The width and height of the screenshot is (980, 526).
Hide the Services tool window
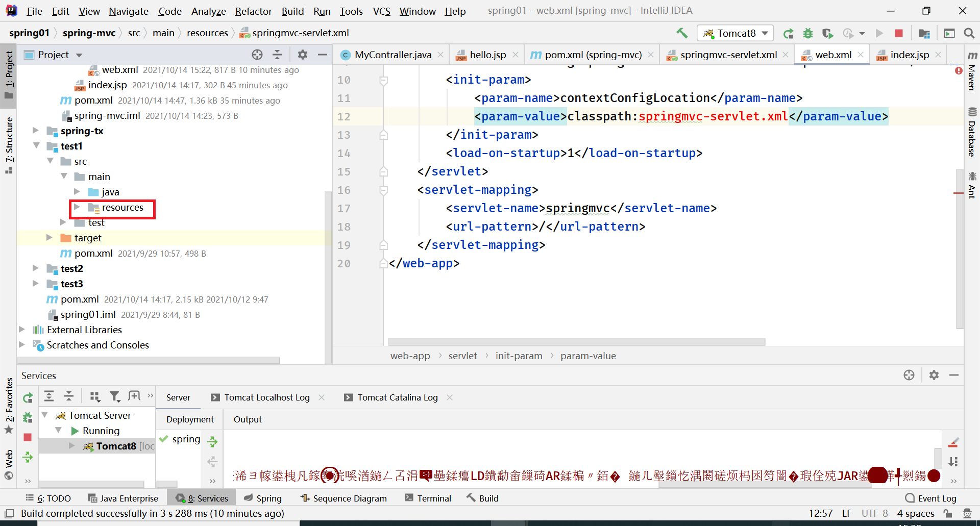click(954, 375)
